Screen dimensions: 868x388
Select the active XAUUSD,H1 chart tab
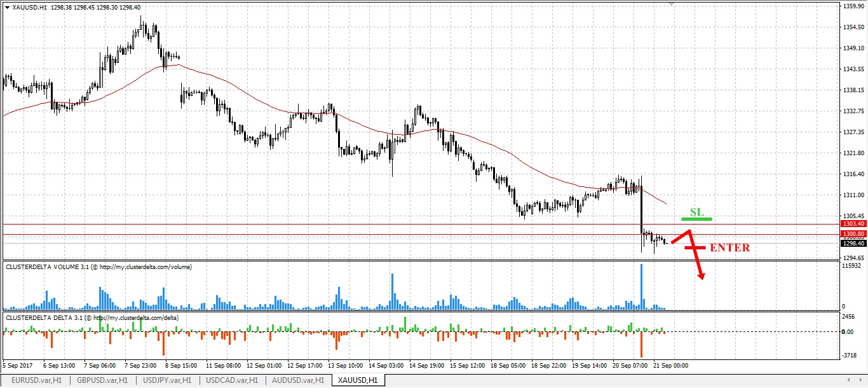358,380
